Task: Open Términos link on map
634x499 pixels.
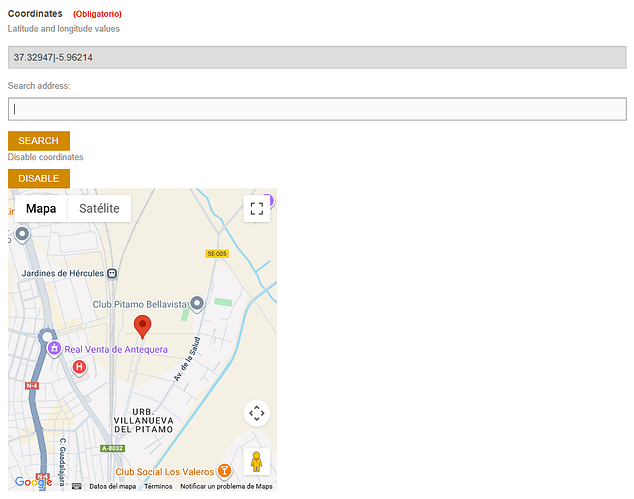Action: click(158, 486)
